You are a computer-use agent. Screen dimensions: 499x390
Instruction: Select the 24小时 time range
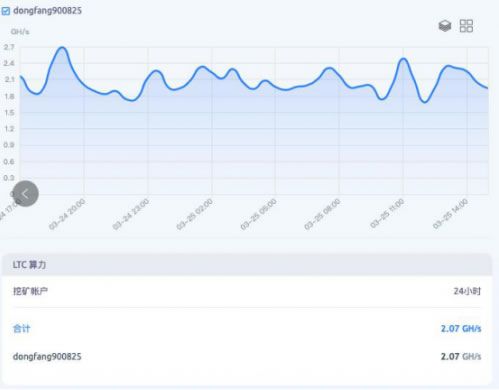pos(467,291)
